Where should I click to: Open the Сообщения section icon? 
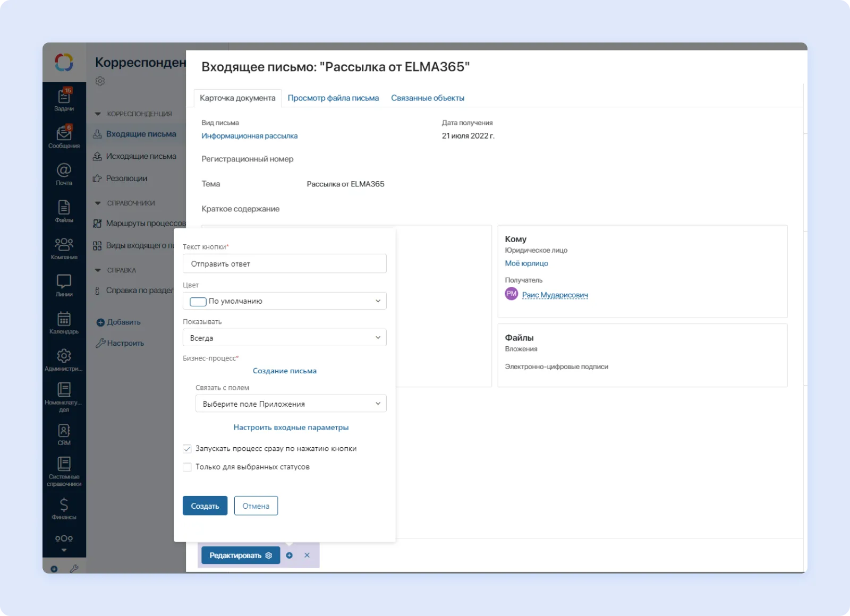(x=64, y=136)
